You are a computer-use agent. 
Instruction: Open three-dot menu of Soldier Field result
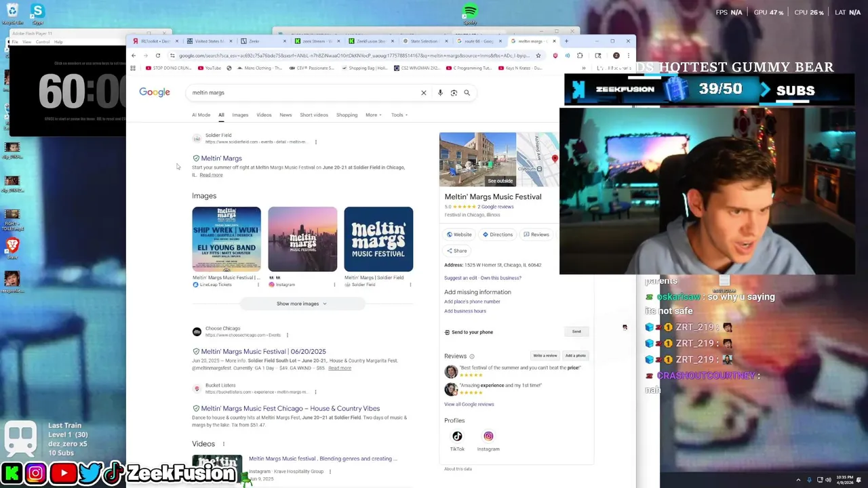pyautogui.click(x=315, y=142)
